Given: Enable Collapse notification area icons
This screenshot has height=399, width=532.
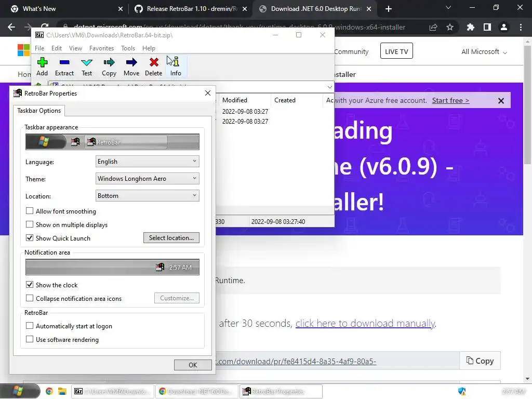Looking at the screenshot, I should point(30,298).
